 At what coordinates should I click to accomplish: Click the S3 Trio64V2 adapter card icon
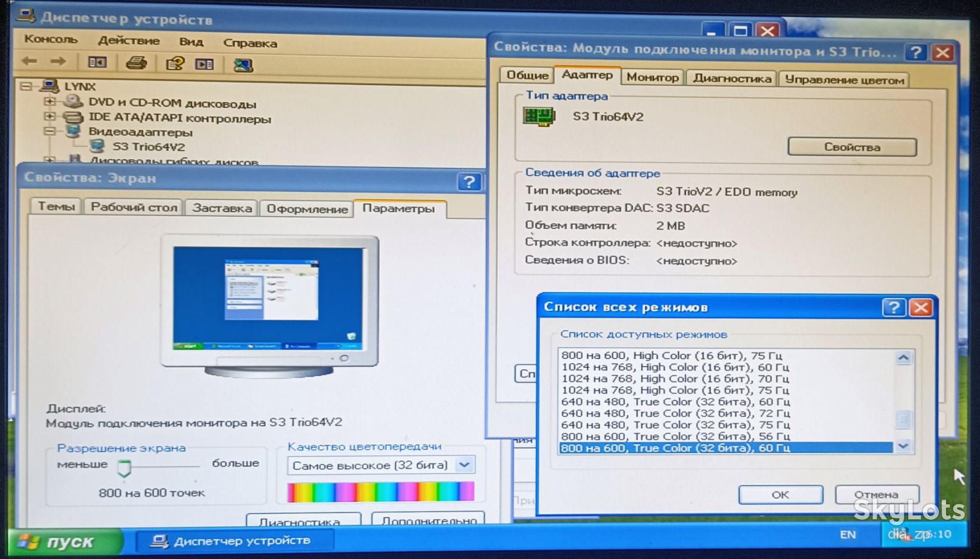coord(538,117)
